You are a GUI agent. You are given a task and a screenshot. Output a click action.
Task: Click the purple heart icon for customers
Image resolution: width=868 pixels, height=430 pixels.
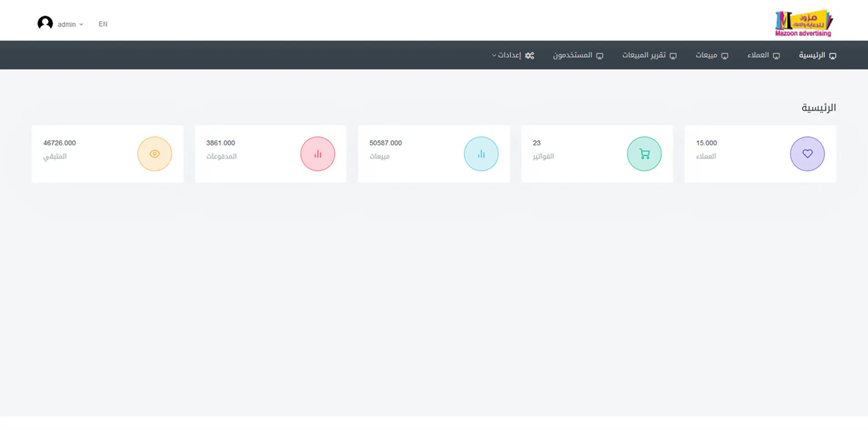tap(807, 154)
